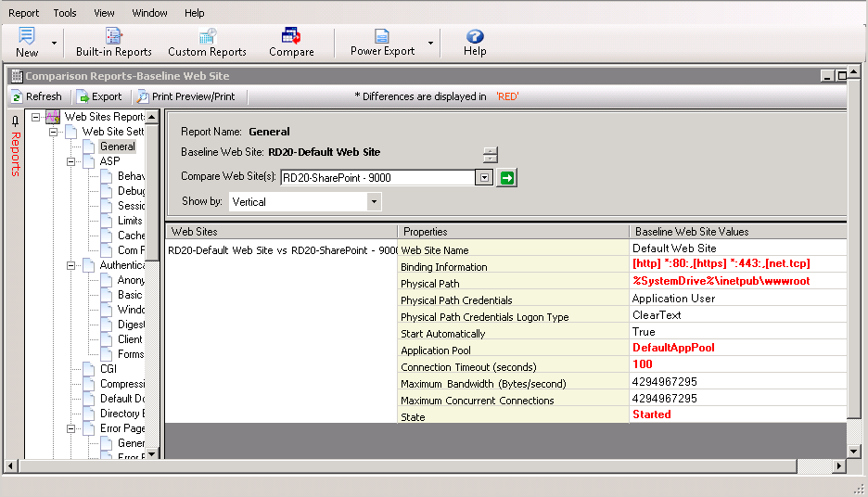Image resolution: width=868 pixels, height=497 pixels.
Task: Open the Help menu
Action: [195, 13]
